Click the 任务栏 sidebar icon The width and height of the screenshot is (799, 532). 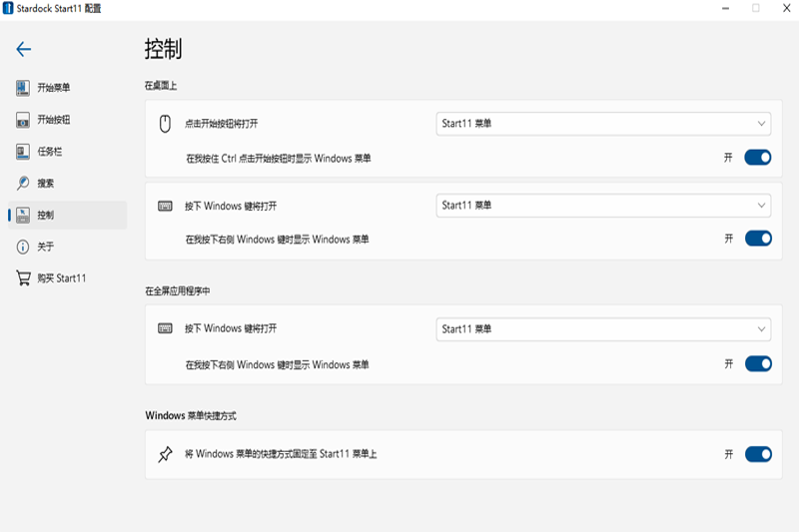[22, 151]
